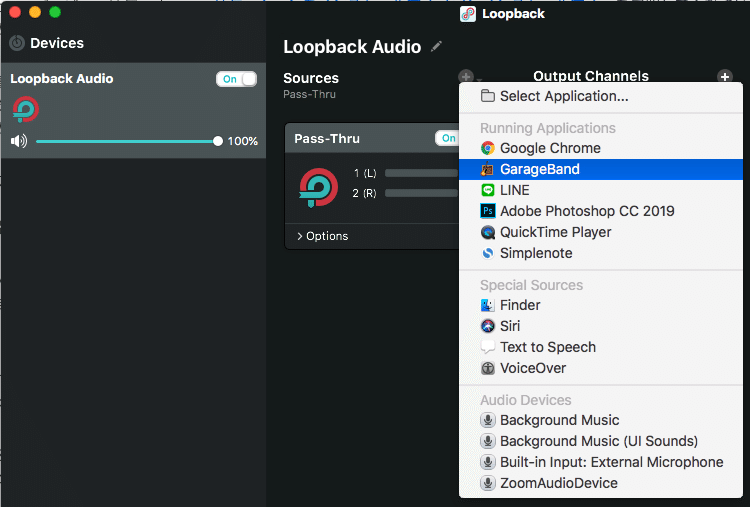Click the power icon next to Devices
Viewport: 750px width, 507px height.
tap(17, 43)
